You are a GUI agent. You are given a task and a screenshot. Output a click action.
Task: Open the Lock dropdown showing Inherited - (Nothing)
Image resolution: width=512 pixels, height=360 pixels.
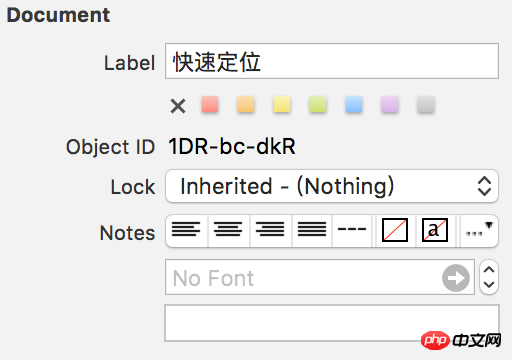click(x=332, y=186)
